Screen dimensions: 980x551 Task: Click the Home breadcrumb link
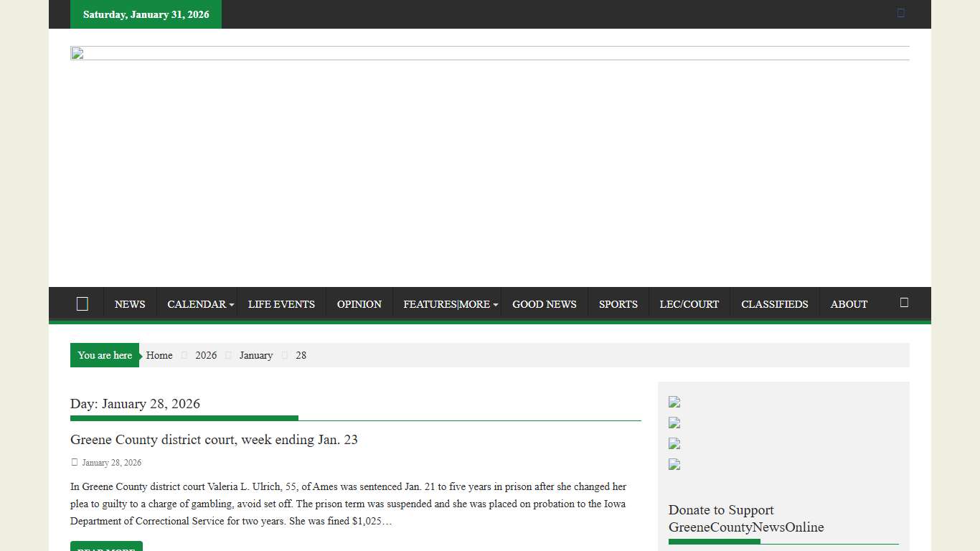(159, 355)
